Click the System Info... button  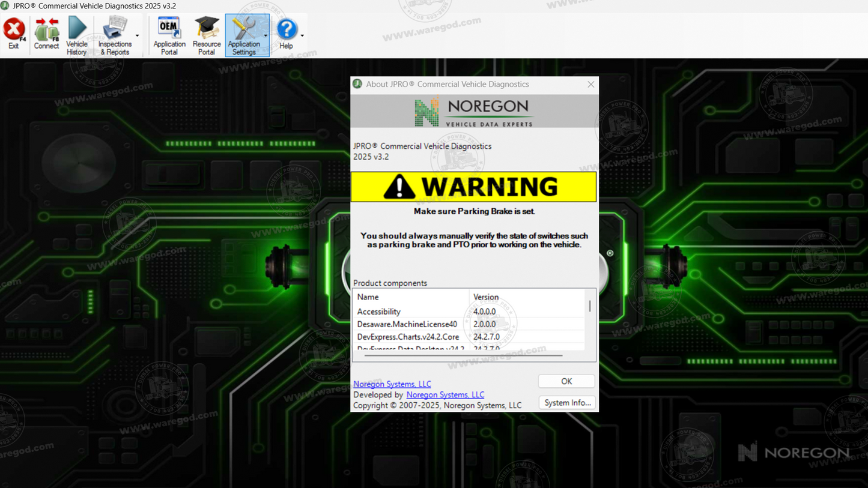(567, 403)
